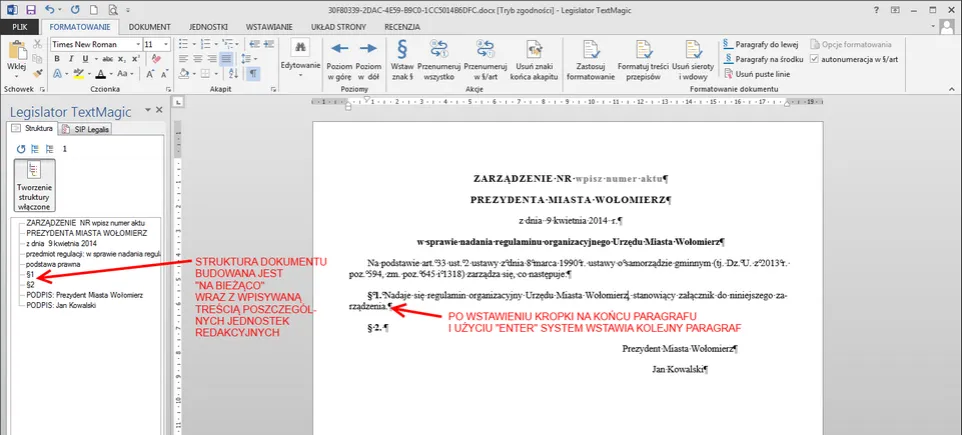This screenshot has height=435, width=962.
Task: Open Change Case Aa dropdown
Action: point(125,74)
